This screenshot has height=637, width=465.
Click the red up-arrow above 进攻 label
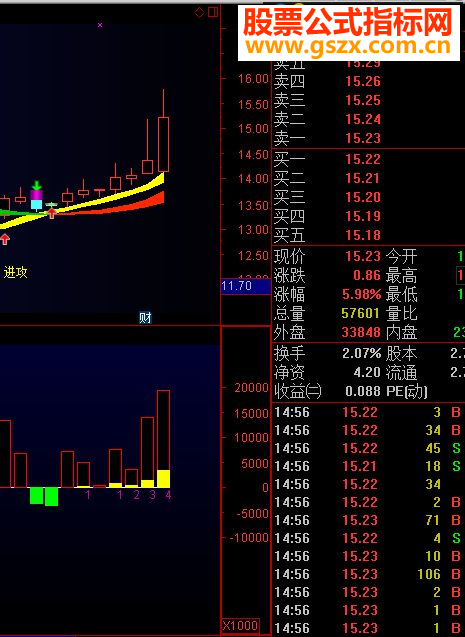click(4, 239)
